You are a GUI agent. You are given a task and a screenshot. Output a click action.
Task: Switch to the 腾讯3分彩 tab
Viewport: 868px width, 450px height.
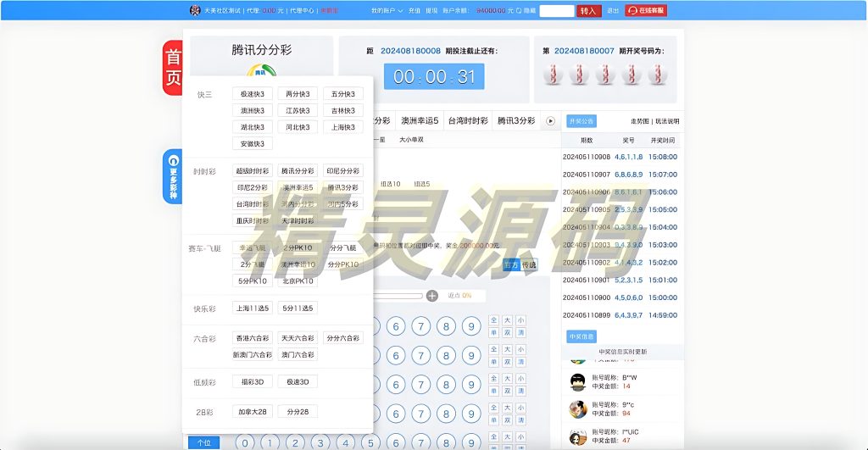[516, 120]
